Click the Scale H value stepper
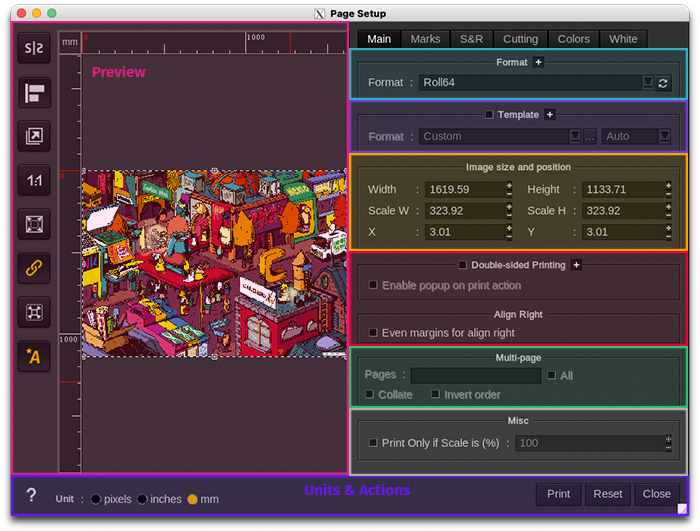Viewport: 700px width, 531px height. tap(668, 211)
